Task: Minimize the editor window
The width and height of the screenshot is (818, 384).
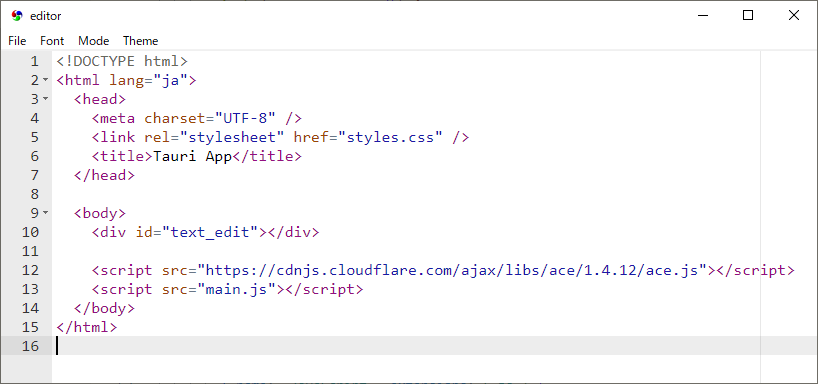Action: click(703, 16)
